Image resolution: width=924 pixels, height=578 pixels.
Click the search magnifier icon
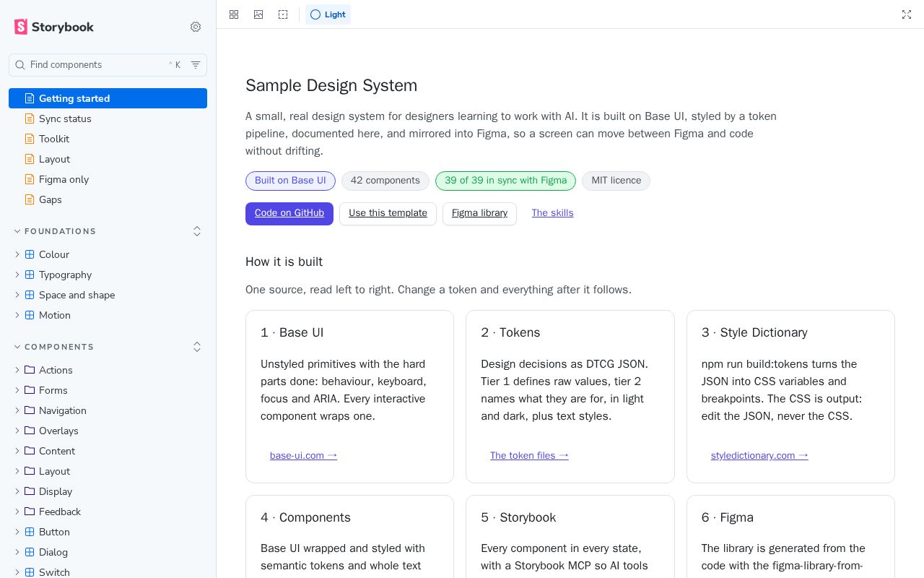point(20,65)
